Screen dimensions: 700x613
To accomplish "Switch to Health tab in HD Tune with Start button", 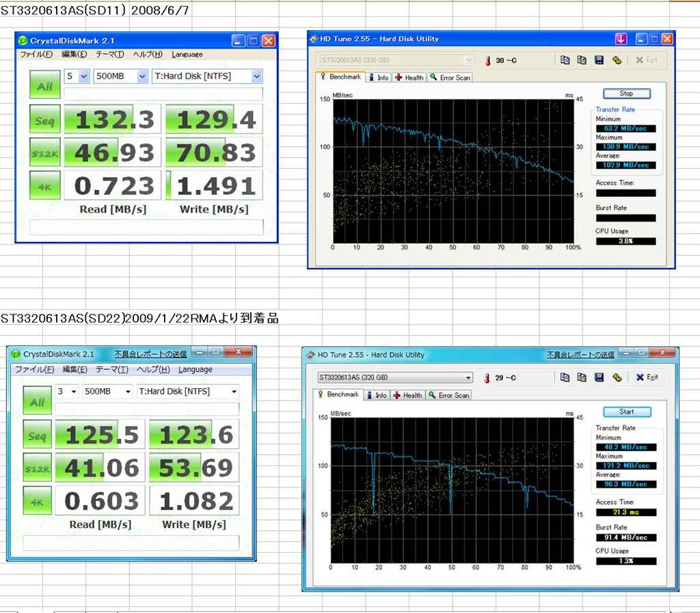I will [408, 395].
